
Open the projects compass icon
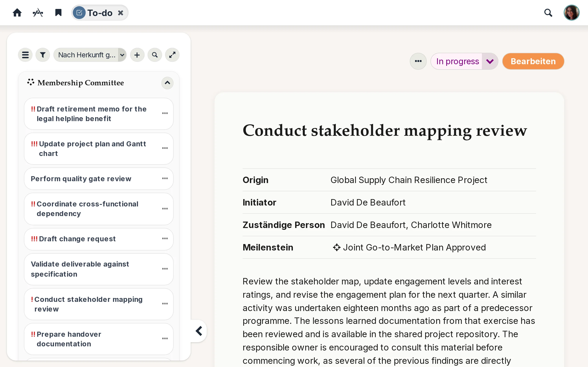pyautogui.click(x=38, y=13)
